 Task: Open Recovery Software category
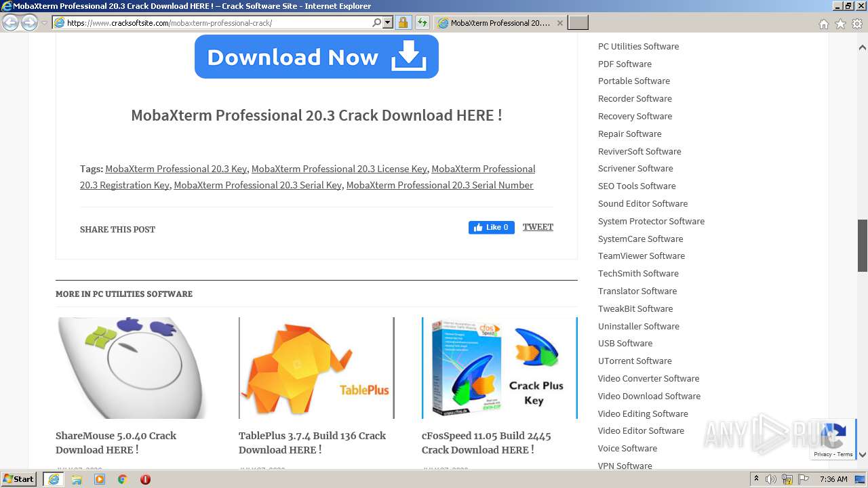pos(635,116)
